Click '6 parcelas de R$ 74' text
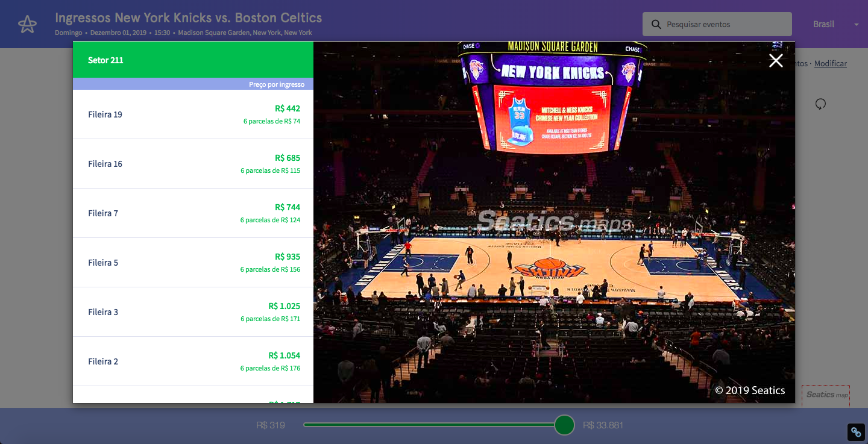The height and width of the screenshot is (444, 868). (272, 121)
